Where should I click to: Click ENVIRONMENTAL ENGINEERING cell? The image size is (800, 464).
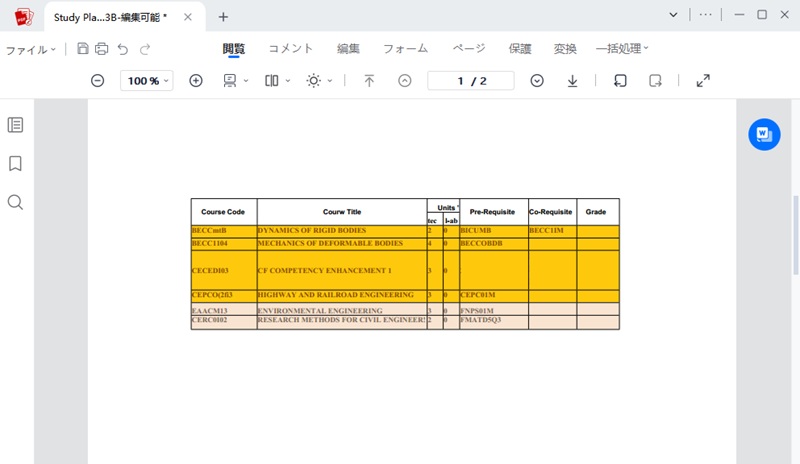point(341,310)
